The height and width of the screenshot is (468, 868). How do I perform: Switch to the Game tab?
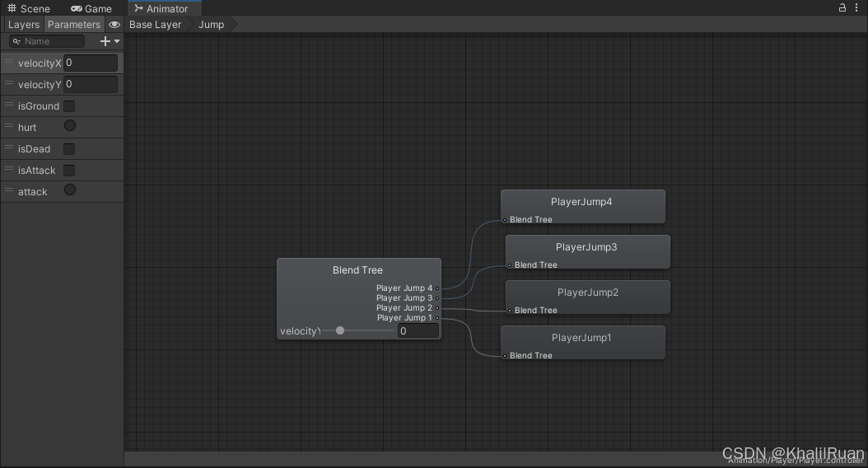[91, 8]
